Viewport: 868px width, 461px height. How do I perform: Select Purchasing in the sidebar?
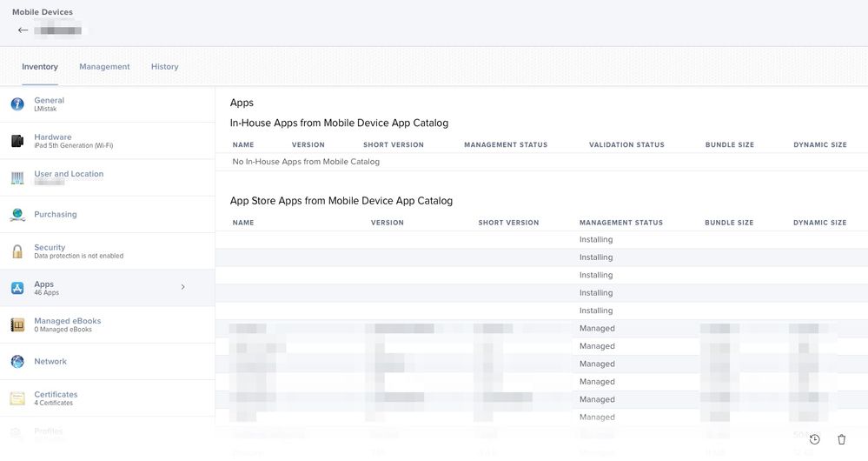[x=56, y=215]
